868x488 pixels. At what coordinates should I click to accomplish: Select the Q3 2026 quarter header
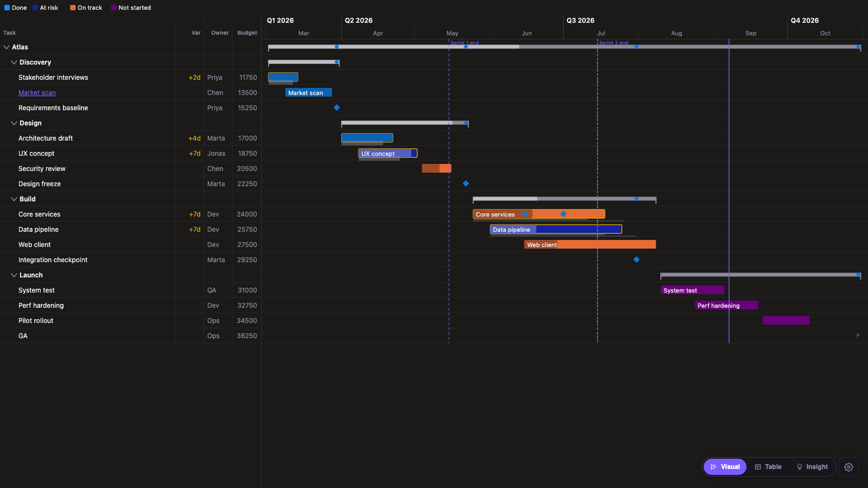click(x=580, y=21)
